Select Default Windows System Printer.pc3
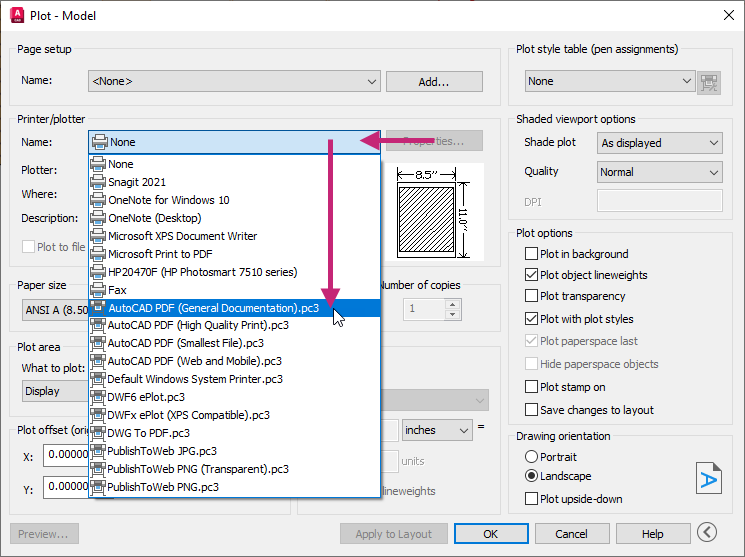 click(235, 379)
